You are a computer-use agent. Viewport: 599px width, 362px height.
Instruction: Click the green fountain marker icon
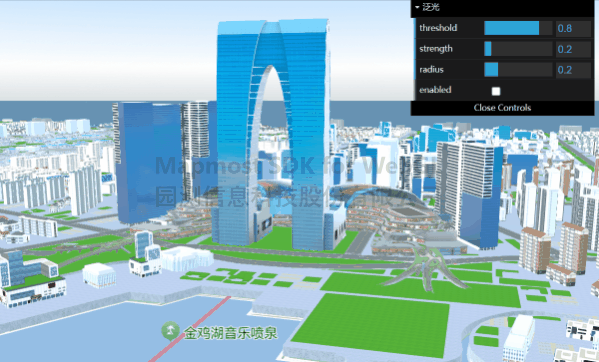pyautogui.click(x=170, y=331)
